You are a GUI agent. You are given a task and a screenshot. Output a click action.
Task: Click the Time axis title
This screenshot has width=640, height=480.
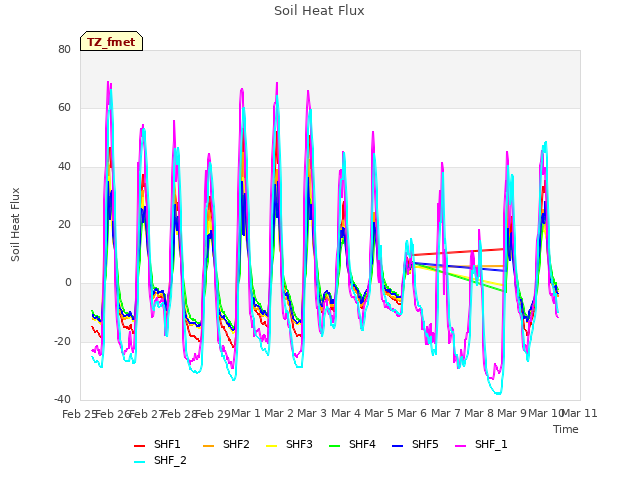click(x=566, y=429)
